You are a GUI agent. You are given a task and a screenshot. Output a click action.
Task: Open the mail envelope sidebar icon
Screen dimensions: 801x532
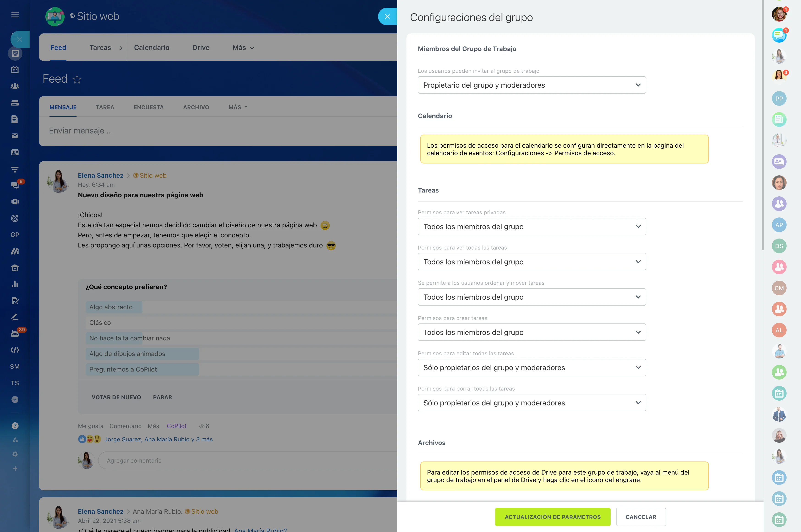[x=15, y=136]
